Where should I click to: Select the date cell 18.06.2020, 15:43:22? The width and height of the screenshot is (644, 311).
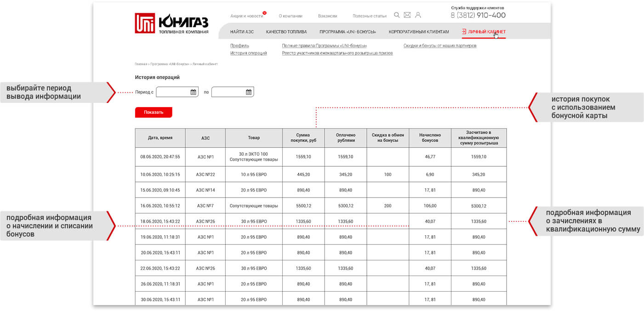click(160, 221)
